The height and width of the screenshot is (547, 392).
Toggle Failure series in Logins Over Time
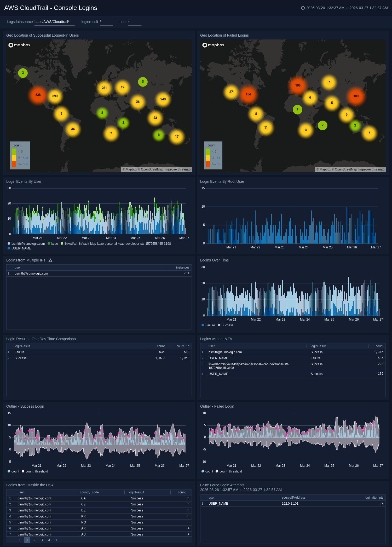click(208, 325)
